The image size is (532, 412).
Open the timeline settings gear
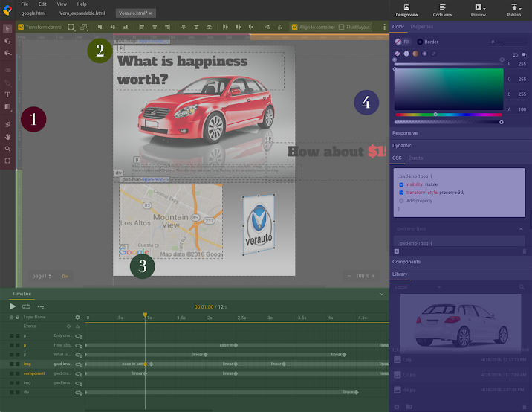[x=78, y=317]
